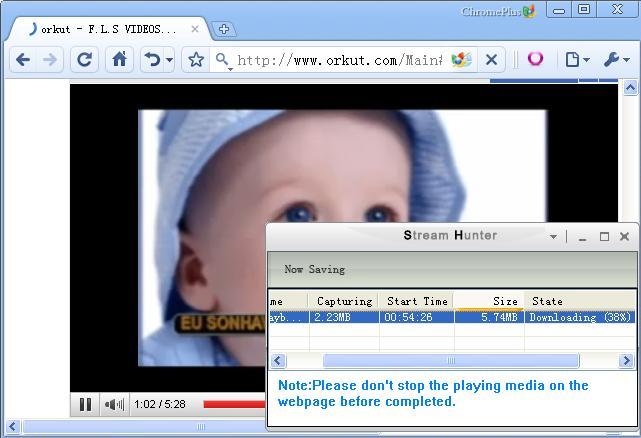
Task: Stop loading with the X button
Action: pos(491,60)
